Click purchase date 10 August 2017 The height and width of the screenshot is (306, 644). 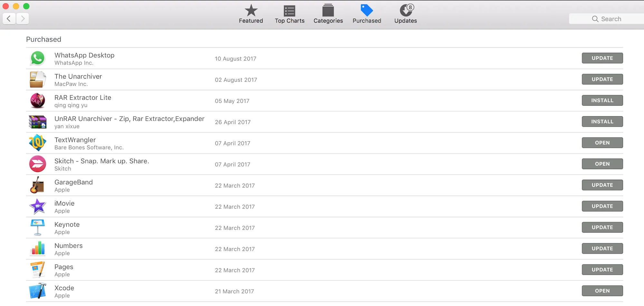[x=236, y=59]
